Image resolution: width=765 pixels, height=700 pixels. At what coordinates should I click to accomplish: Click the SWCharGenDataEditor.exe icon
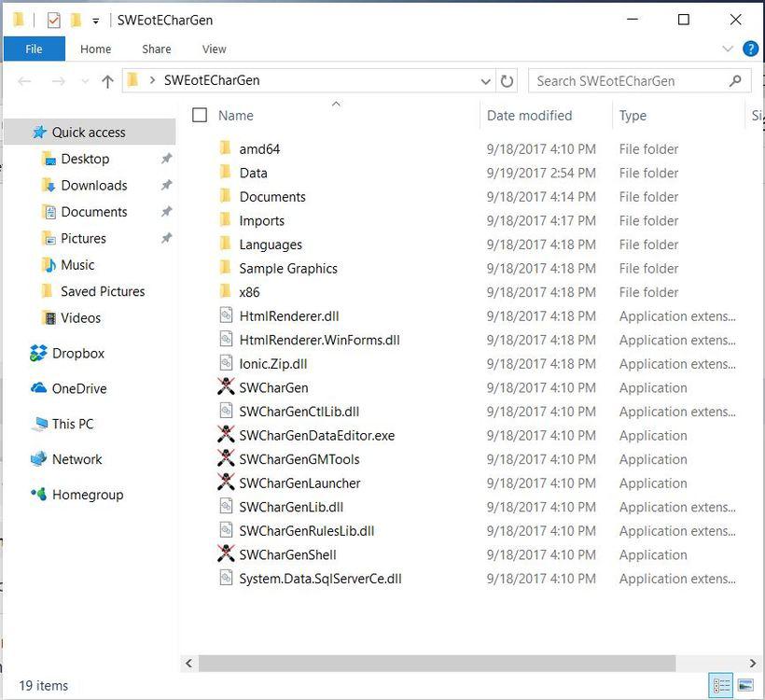click(x=225, y=435)
